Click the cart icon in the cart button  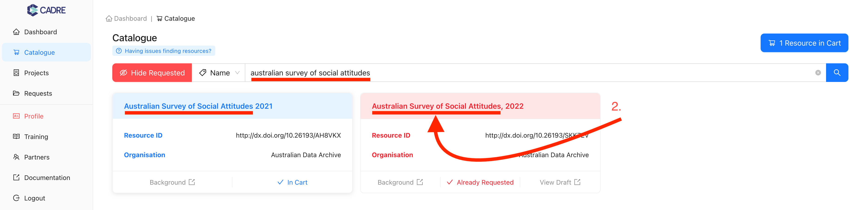point(772,43)
